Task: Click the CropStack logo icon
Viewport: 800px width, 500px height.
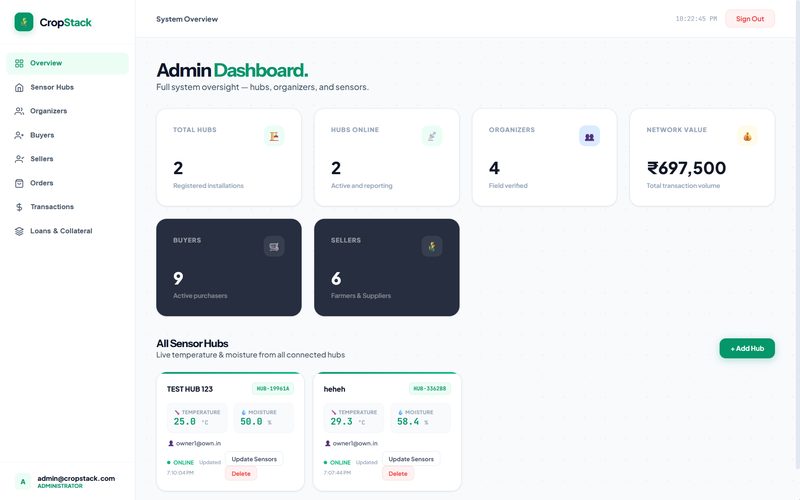Action: (23, 22)
